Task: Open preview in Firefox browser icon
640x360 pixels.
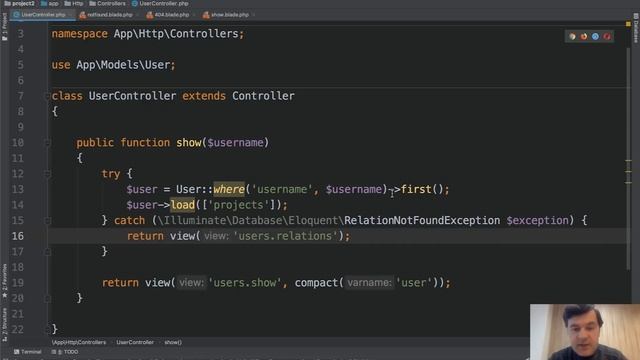Action: point(584,37)
